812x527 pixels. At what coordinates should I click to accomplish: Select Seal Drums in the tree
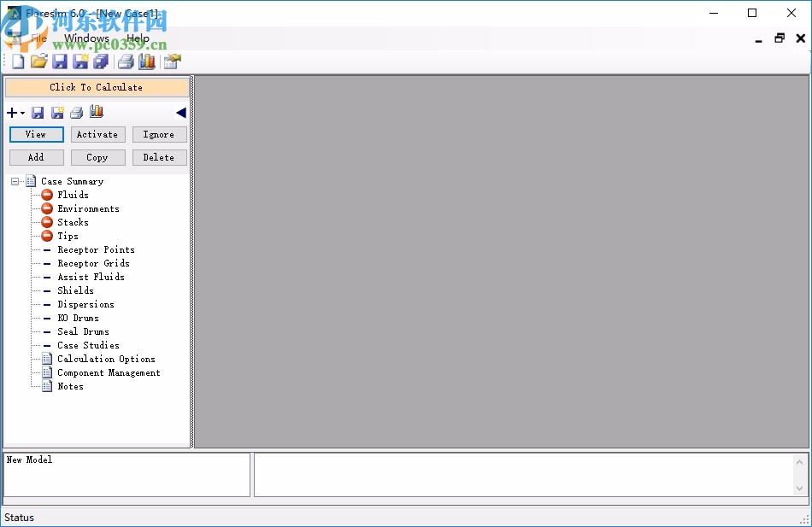[83, 331]
